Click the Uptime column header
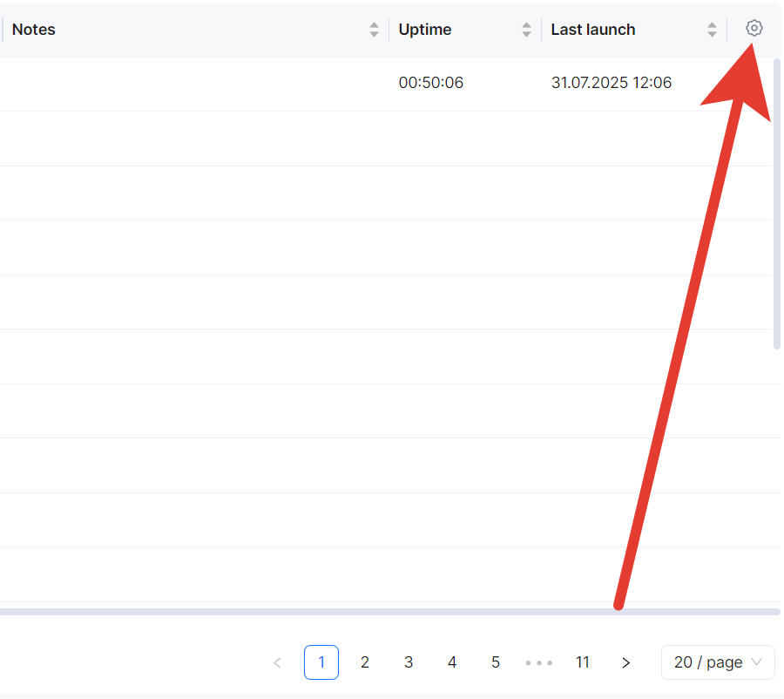The image size is (784, 699). (x=425, y=30)
